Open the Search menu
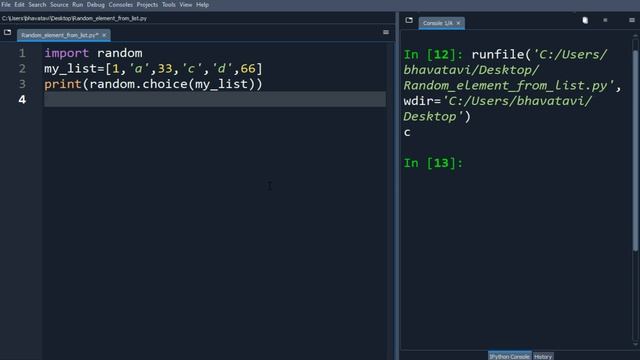 (x=37, y=5)
